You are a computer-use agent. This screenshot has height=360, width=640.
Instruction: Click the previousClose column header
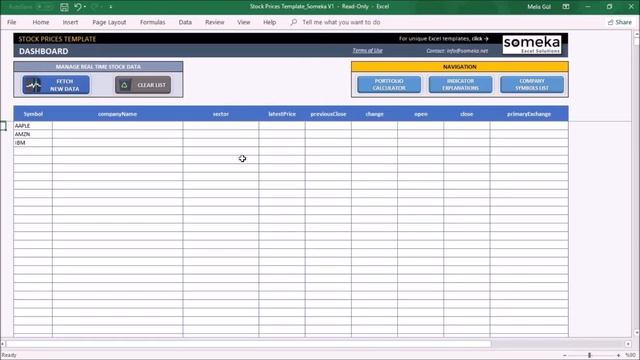(328, 114)
